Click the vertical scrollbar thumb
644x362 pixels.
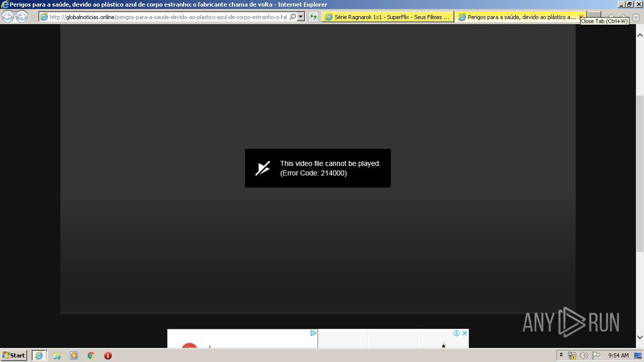pyautogui.click(x=640, y=173)
